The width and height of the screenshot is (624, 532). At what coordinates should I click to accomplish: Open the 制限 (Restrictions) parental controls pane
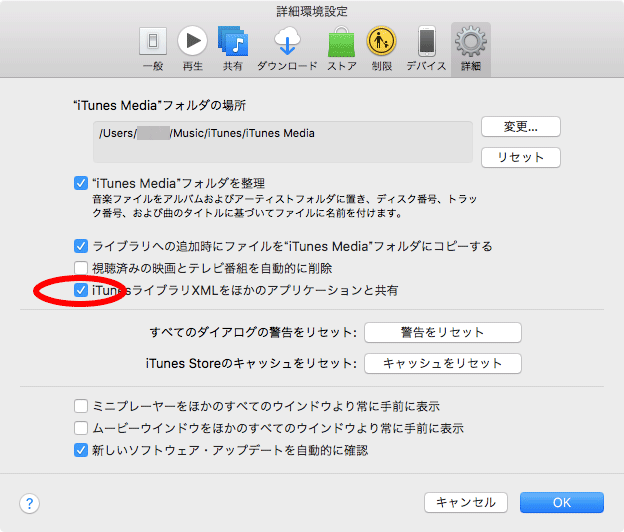click(x=381, y=49)
